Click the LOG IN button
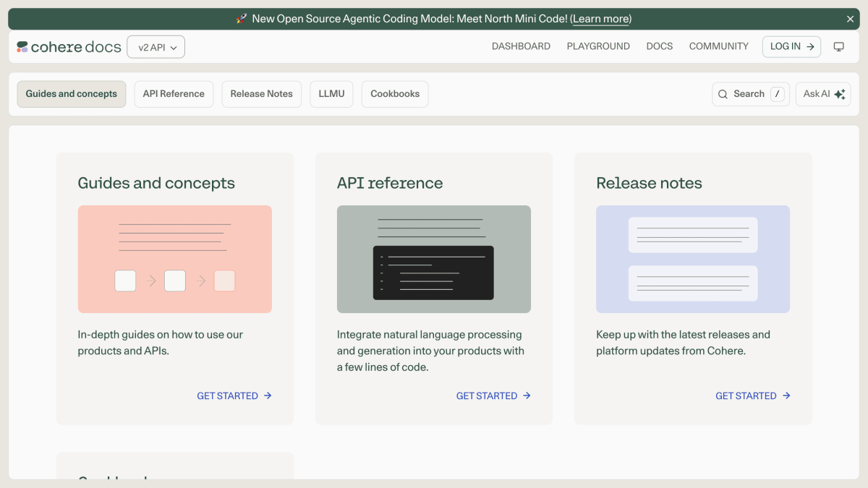This screenshot has height=488, width=868. pos(791,46)
